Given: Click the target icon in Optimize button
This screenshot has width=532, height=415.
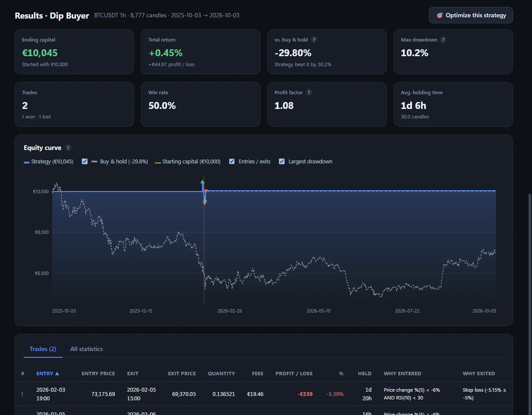Looking at the screenshot, I should [x=440, y=15].
